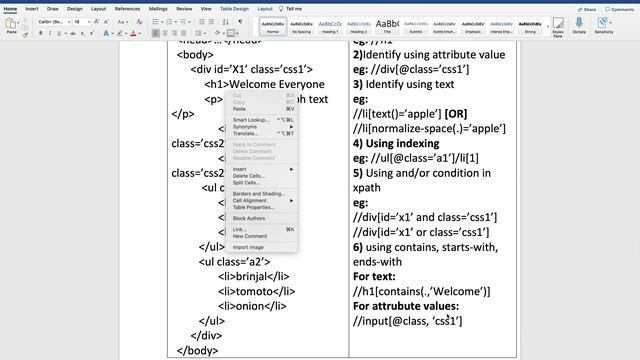
Task: Toggle align left paragraph button
Action: tap(156, 33)
